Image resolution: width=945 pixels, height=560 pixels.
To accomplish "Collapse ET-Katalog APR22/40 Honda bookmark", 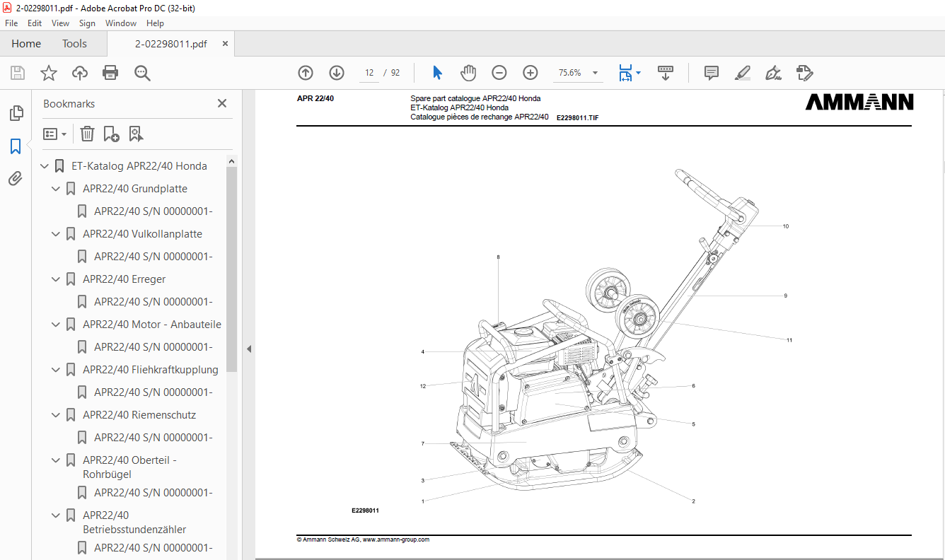I will coord(45,167).
